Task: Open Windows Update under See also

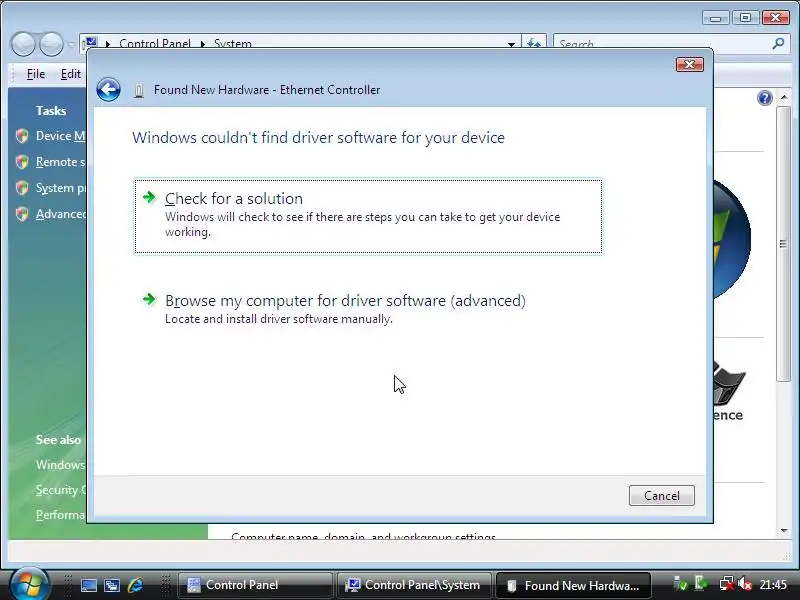Action: coord(60,465)
